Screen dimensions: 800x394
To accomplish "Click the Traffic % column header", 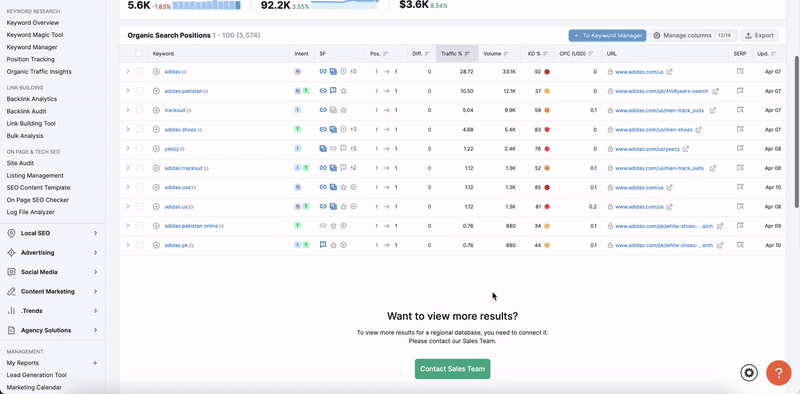I will click(x=457, y=54).
